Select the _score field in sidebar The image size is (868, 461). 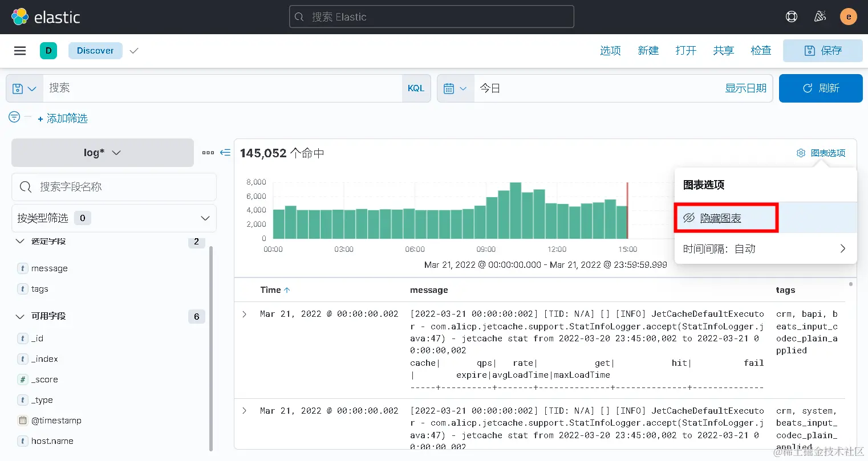44,380
